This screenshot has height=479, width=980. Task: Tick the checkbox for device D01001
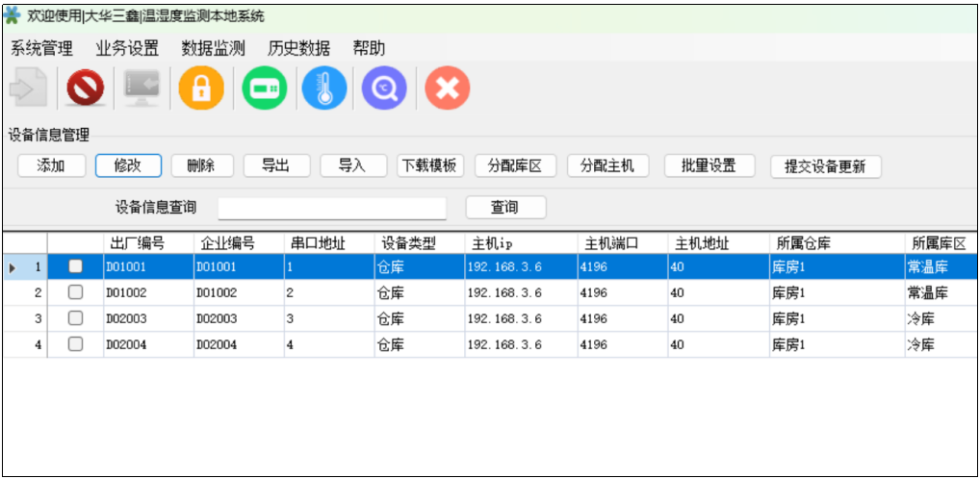75,266
